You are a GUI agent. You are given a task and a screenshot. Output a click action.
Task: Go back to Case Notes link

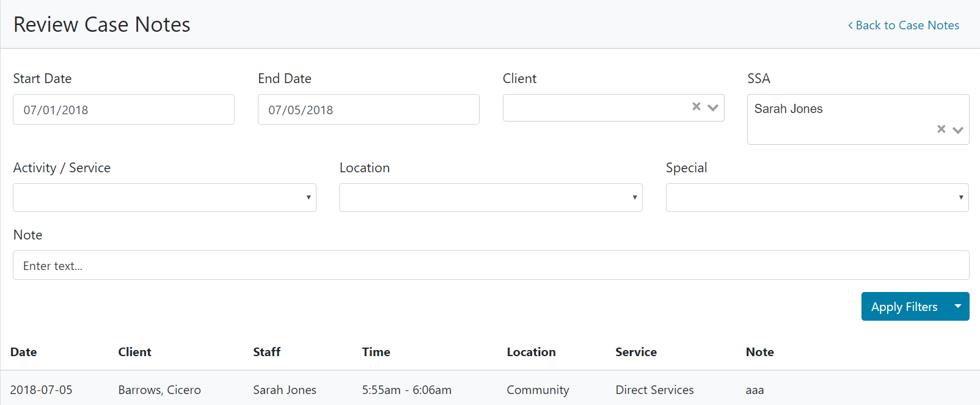[903, 25]
